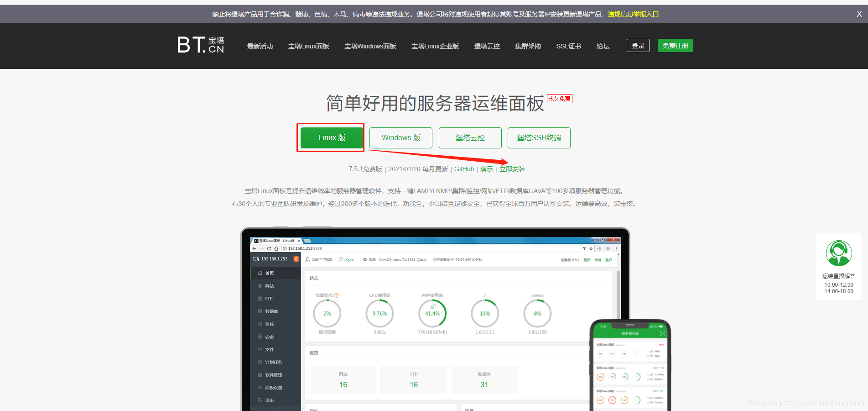
Task: Open 宝塔Linux面板 menu item
Action: click(x=309, y=46)
